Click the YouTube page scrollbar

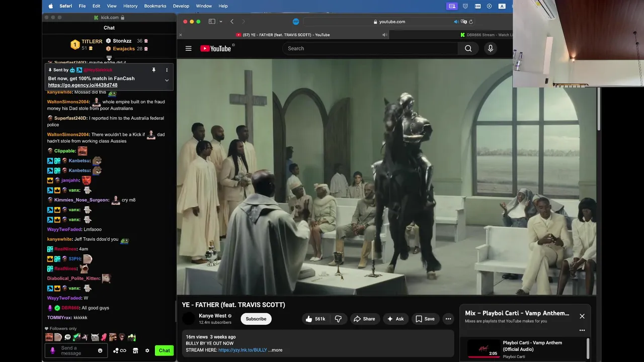point(598,109)
